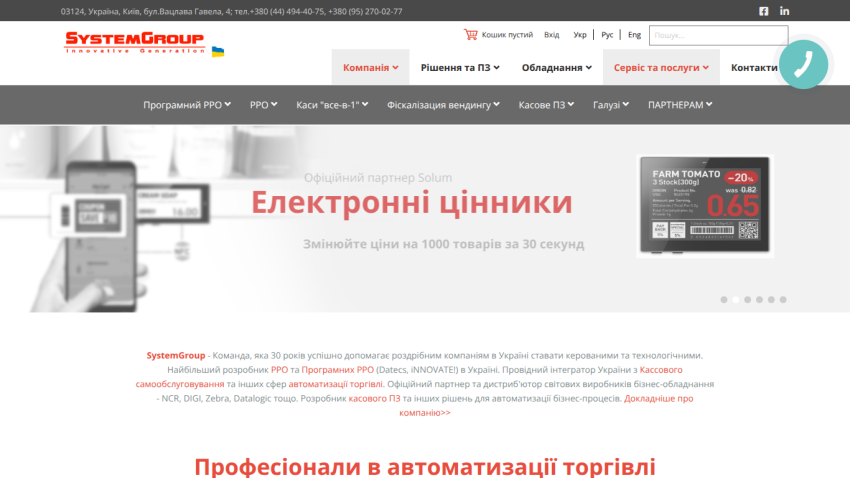
Task: Expand the Рішення та ПЗ menu
Action: (x=460, y=67)
